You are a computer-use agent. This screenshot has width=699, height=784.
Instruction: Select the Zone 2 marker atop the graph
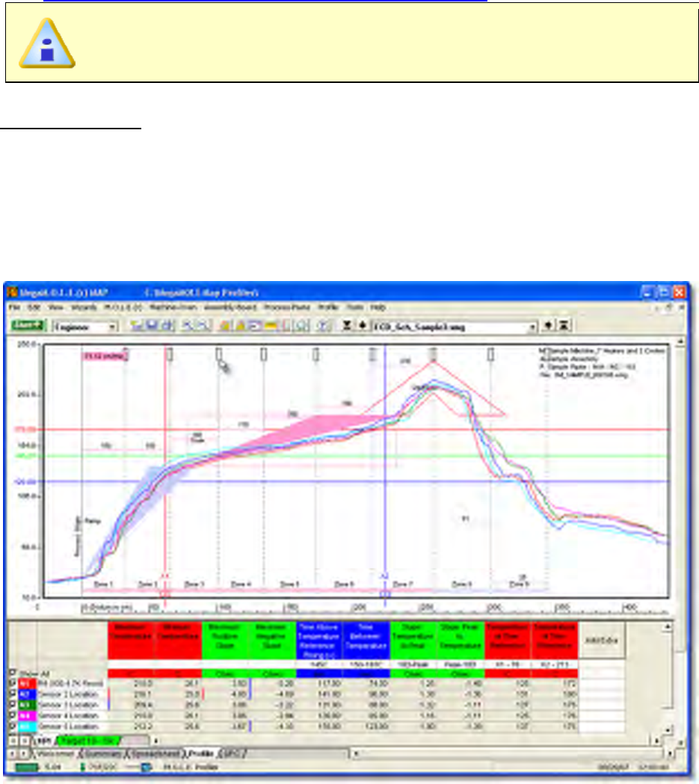point(170,354)
